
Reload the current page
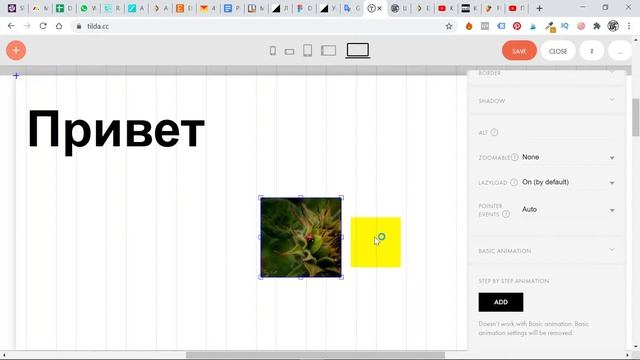[x=43, y=26]
